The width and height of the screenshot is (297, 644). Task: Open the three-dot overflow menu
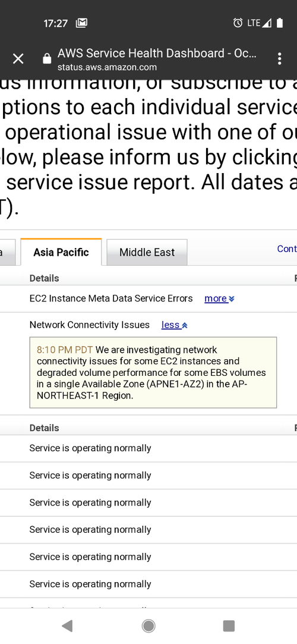[x=279, y=59]
